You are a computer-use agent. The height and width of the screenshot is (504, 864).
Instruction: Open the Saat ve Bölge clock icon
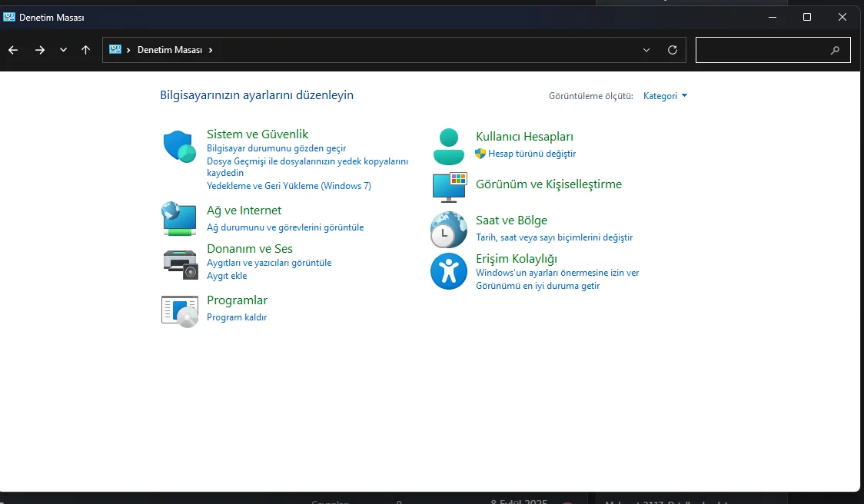pos(449,230)
